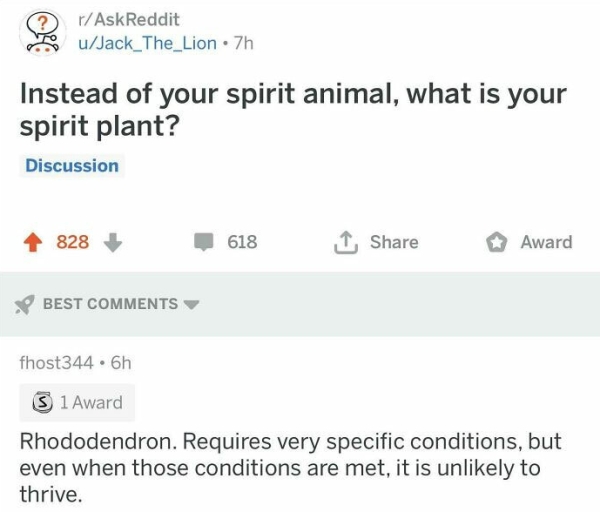Click the 828 upvote score
Image resolution: width=600 pixels, height=512 pixels.
(x=72, y=242)
